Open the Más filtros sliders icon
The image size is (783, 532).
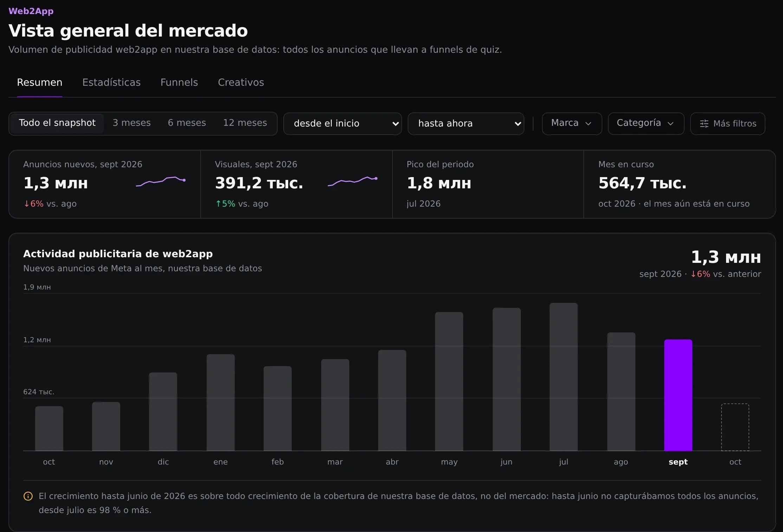(x=704, y=124)
